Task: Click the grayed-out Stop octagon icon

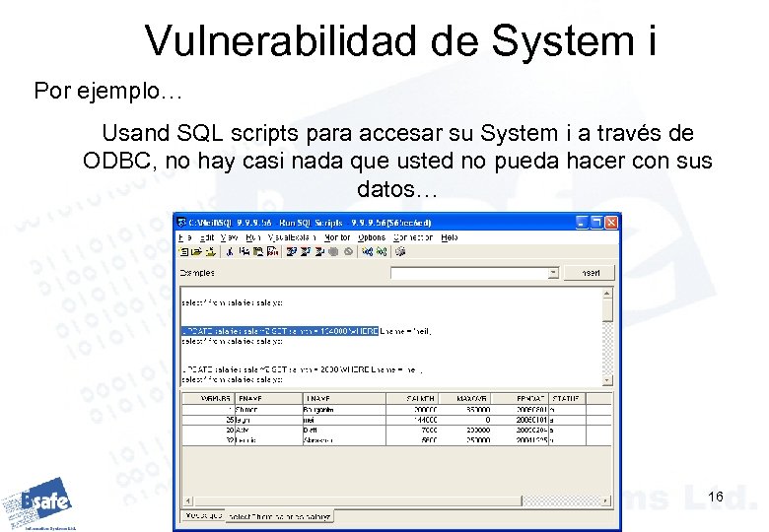Action: pyautogui.click(x=333, y=252)
